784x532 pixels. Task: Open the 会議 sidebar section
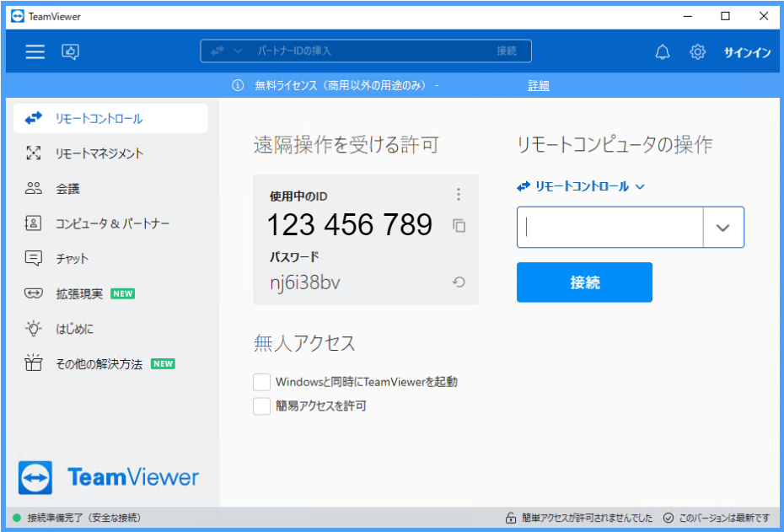coord(67,189)
